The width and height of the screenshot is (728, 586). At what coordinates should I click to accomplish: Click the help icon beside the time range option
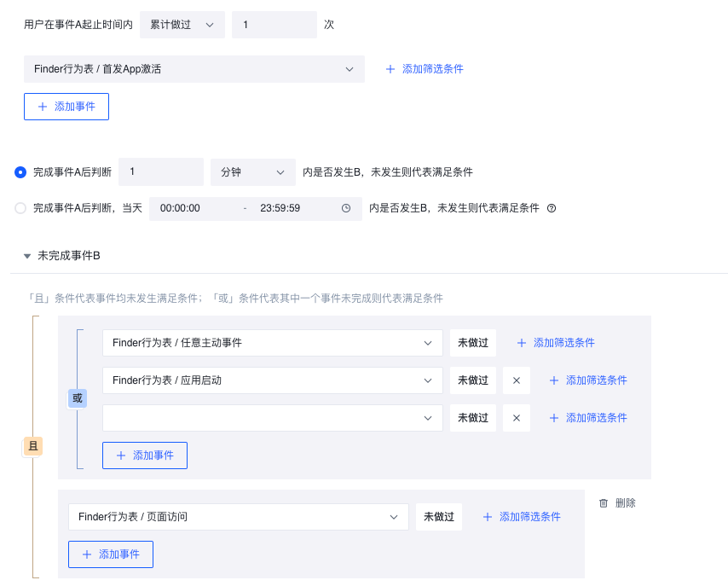click(552, 208)
